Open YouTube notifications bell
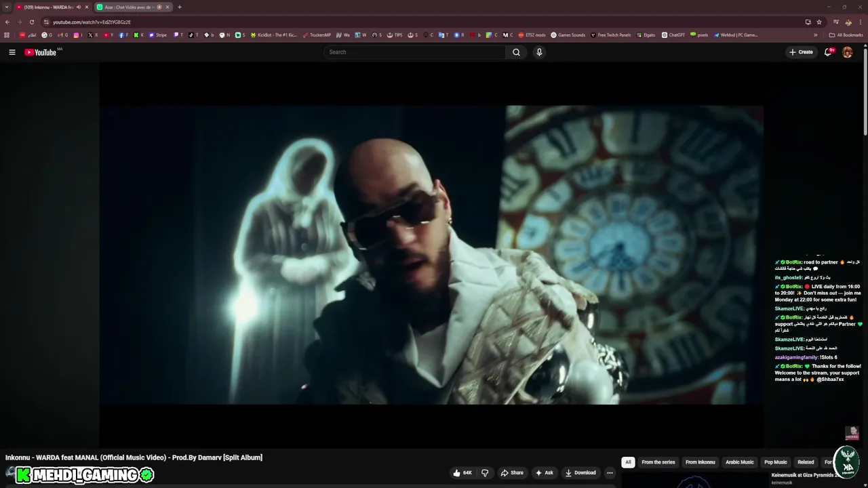Screen dimensions: 868x488 click(828, 52)
